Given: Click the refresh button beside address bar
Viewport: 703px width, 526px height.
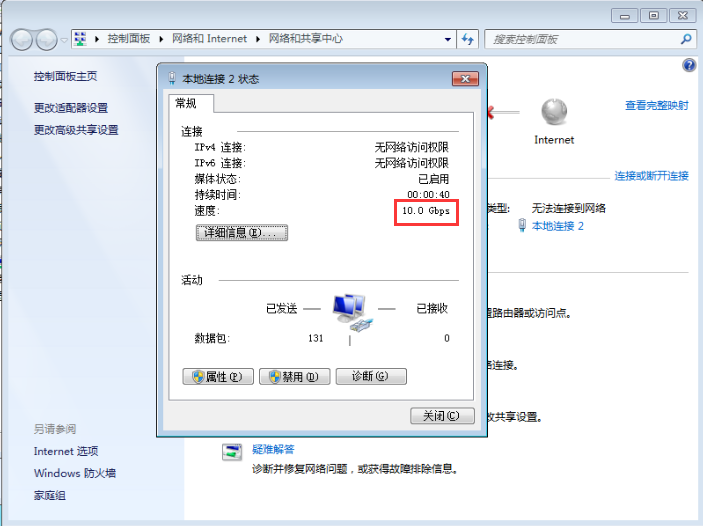Looking at the screenshot, I should pyautogui.click(x=467, y=39).
